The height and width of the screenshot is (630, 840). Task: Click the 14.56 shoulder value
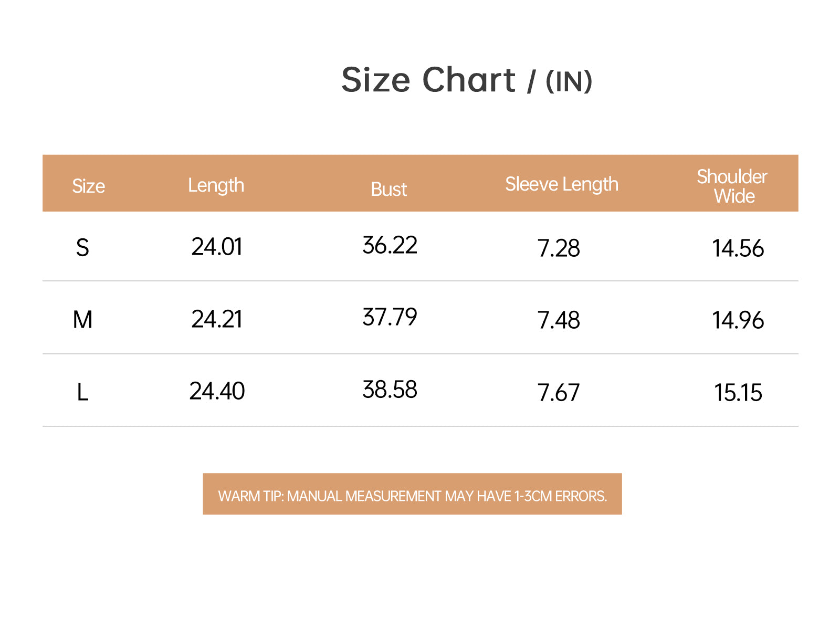(738, 248)
